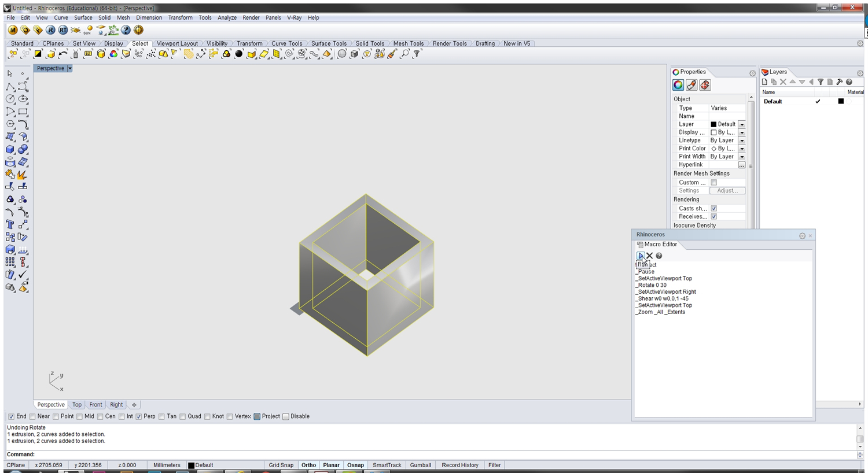Click the V-Ray RT render icon
Viewport: 868px width, 473px height.
(63, 30)
